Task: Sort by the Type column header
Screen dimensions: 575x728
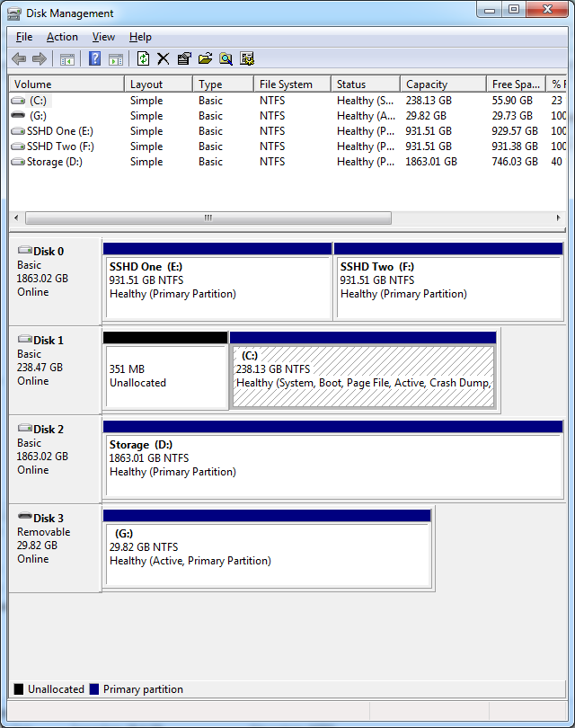Action: 224,84
